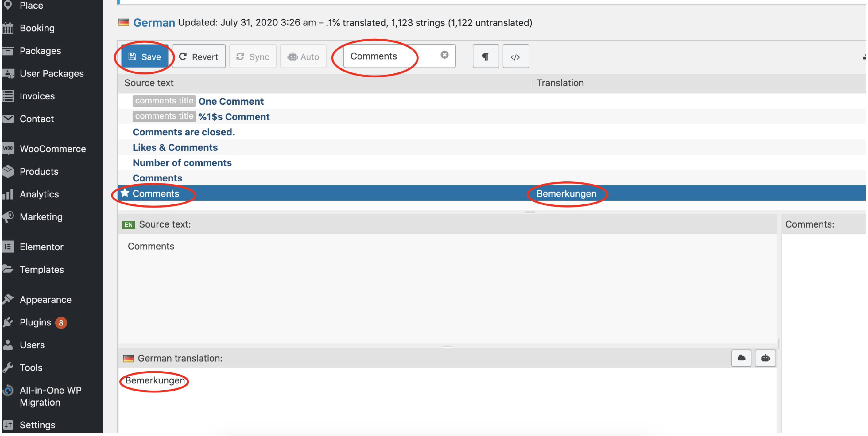This screenshot has height=436, width=868.
Task: Click the star on highlighted Comments row
Action: [x=125, y=193]
